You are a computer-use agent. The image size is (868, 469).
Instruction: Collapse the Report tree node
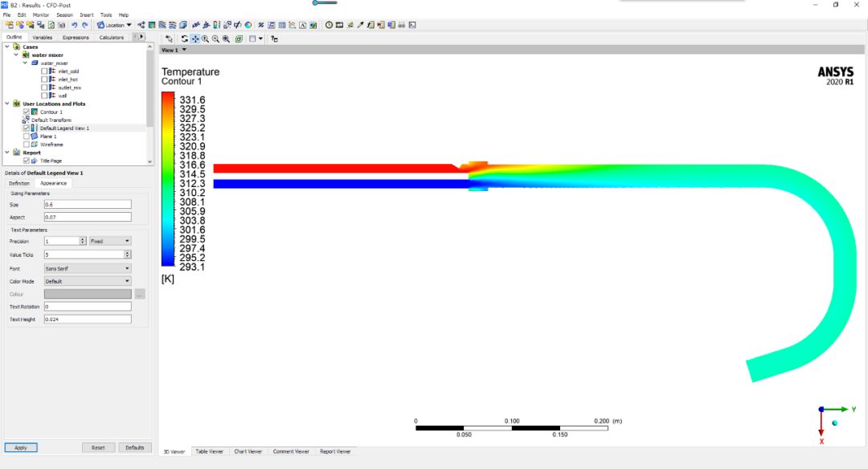(x=7, y=152)
